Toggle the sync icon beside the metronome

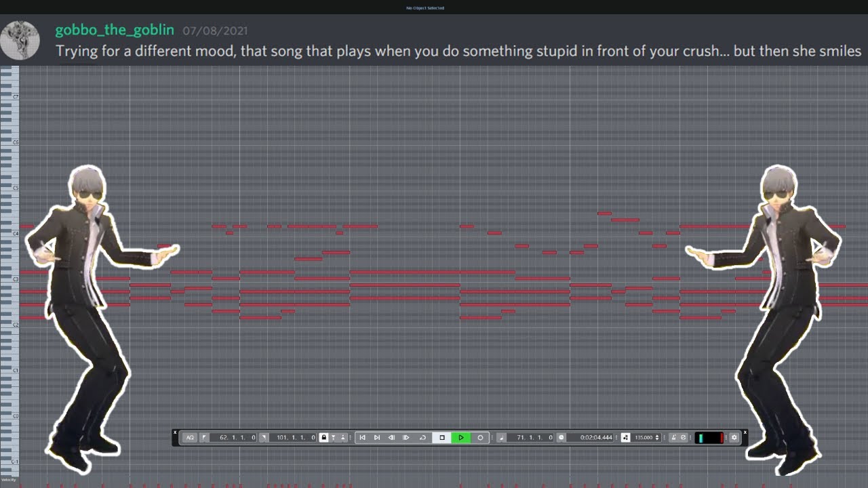pyautogui.click(x=684, y=437)
